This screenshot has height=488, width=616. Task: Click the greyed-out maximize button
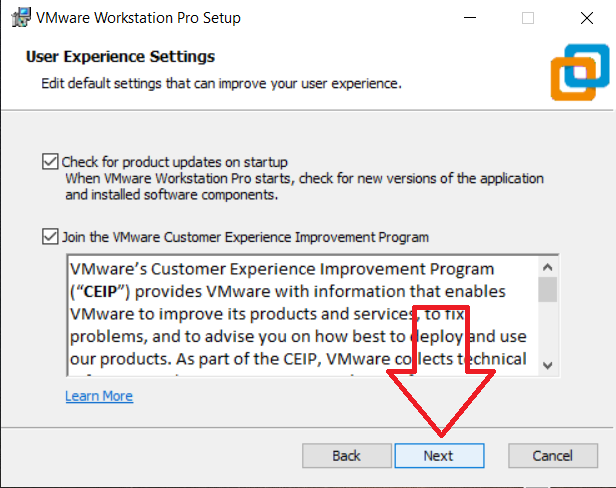coord(528,18)
